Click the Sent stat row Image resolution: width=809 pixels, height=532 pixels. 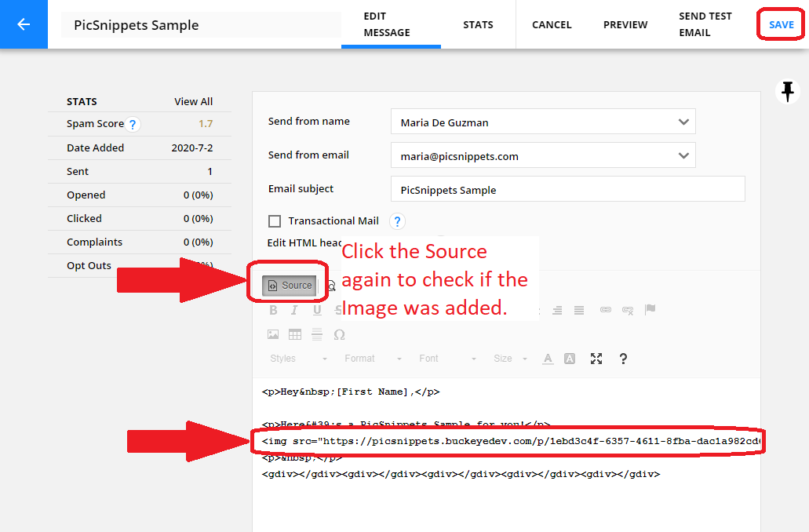point(140,171)
